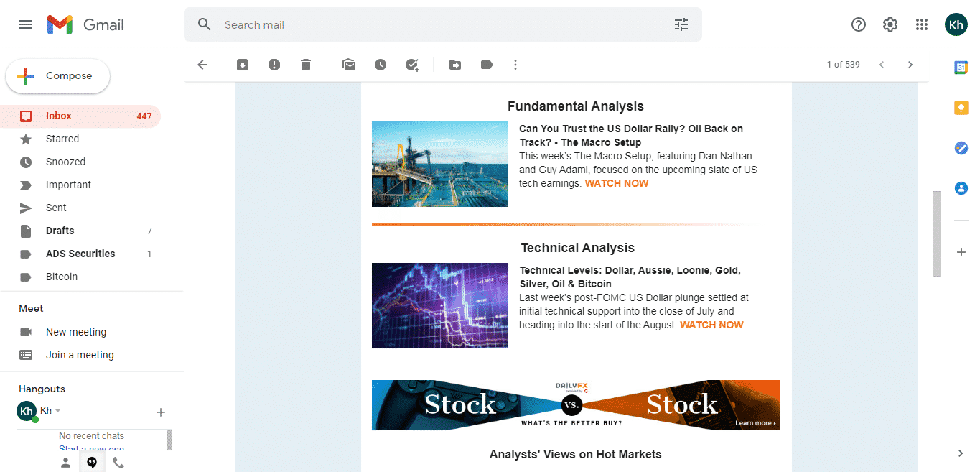Open the Important folder
The height and width of the screenshot is (472, 980).
click(80, 185)
